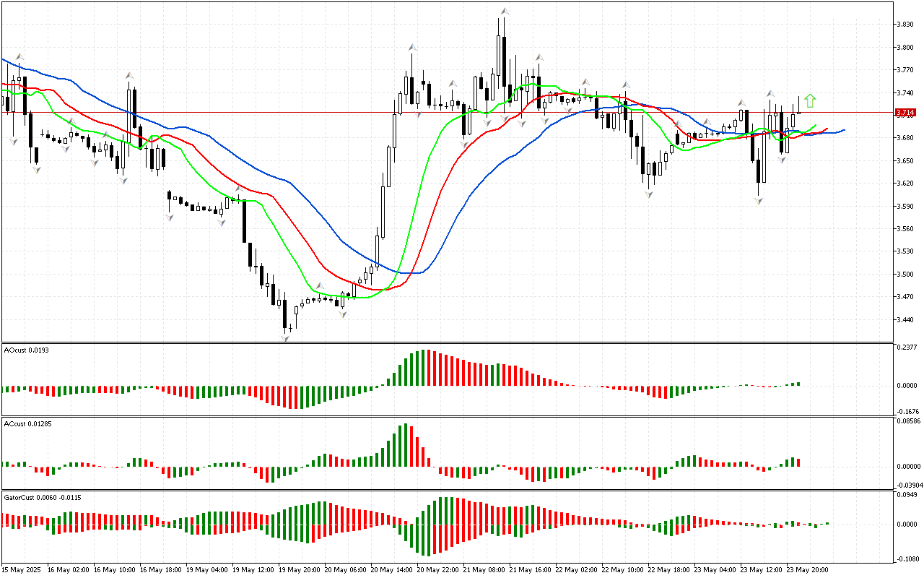924x578 pixels.
Task: Click the 3.830 price axis label
Action: (905, 25)
